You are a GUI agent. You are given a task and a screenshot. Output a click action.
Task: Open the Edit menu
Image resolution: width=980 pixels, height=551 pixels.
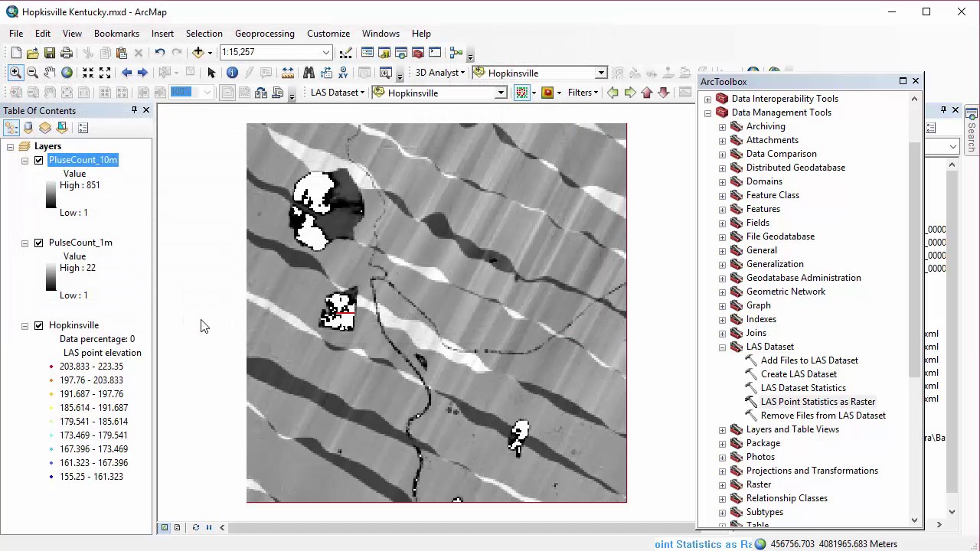tap(43, 34)
